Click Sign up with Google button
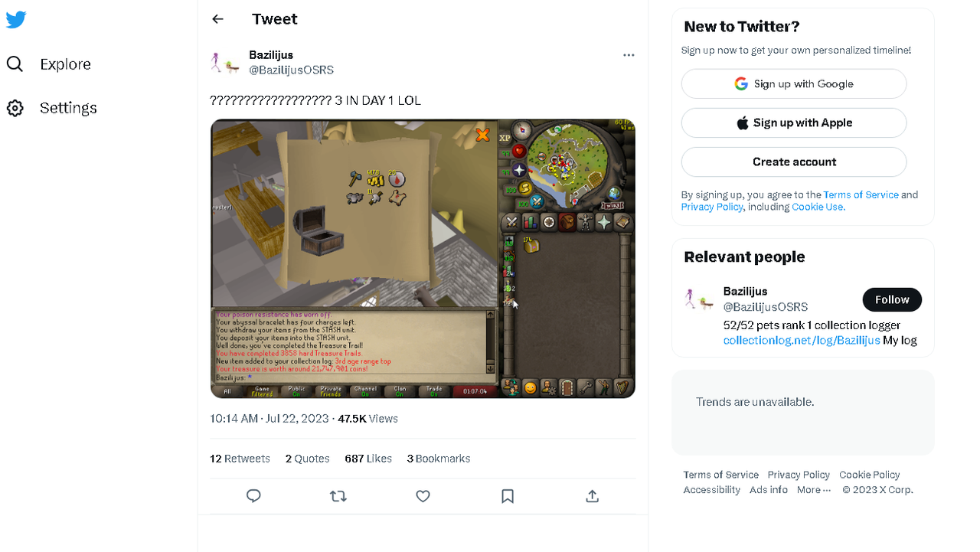The image size is (980, 552). pyautogui.click(x=794, y=84)
